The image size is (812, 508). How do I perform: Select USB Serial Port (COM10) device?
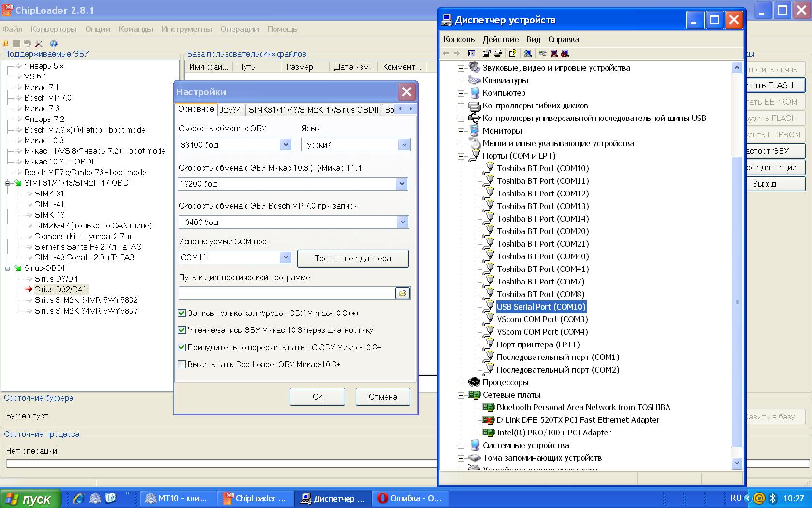[x=541, y=307]
